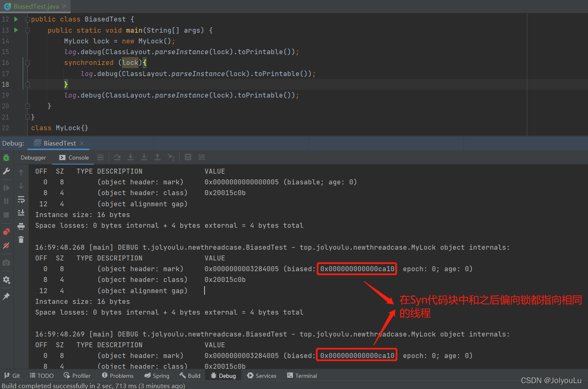
Task: Click first 'Instance size: 16 bytes' console line
Action: pyautogui.click(x=83, y=215)
